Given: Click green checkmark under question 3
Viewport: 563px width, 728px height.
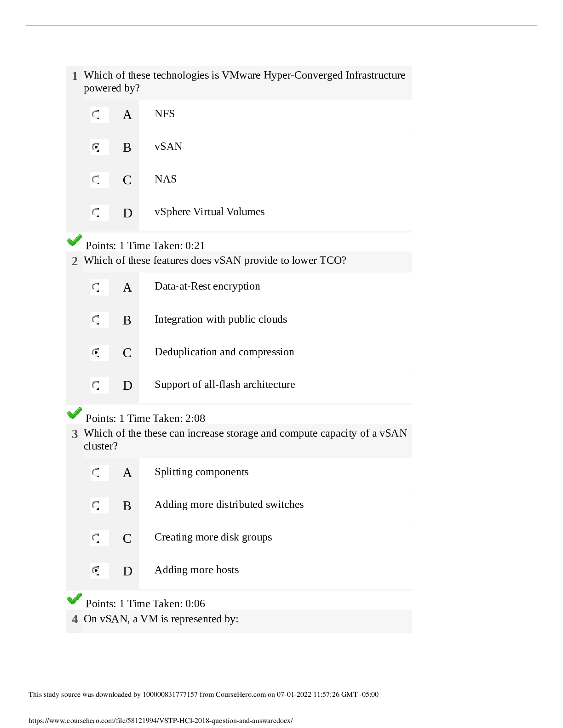Looking at the screenshot, I should 74,598.
